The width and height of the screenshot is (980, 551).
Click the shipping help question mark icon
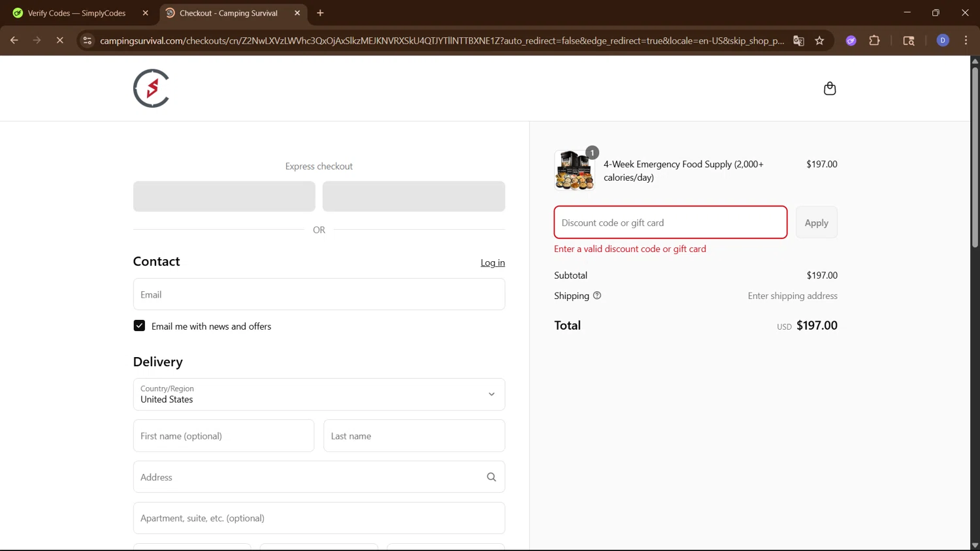click(596, 296)
